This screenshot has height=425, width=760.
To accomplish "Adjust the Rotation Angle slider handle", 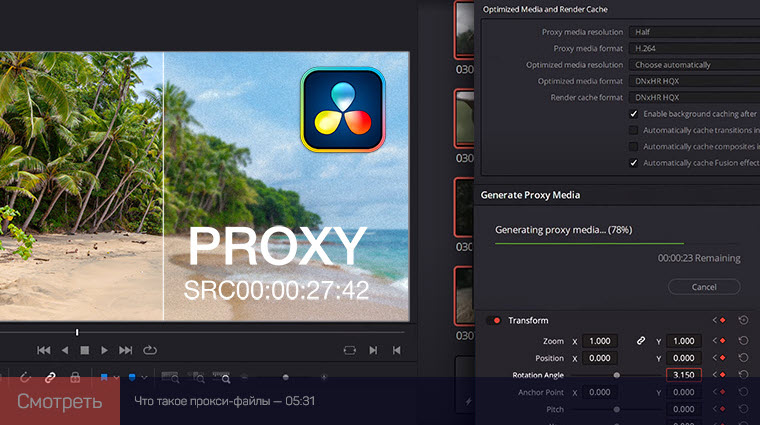I will pyautogui.click(x=617, y=375).
